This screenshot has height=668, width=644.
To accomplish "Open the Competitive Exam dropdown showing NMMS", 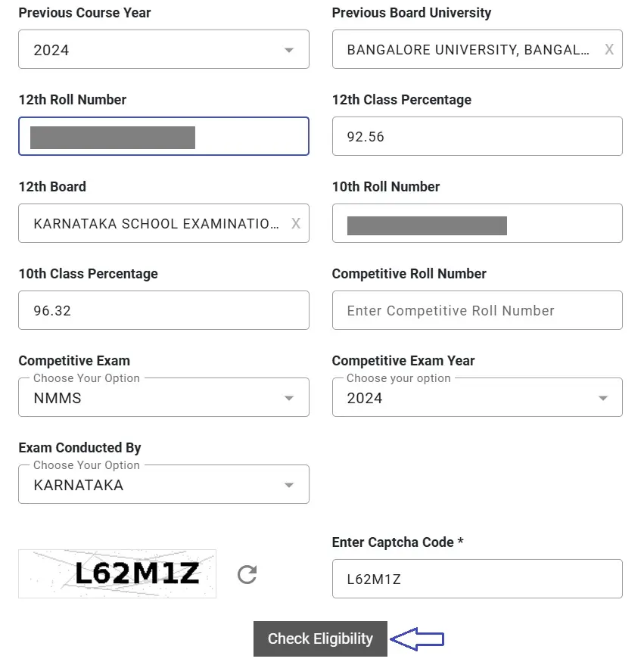I will pos(163,396).
